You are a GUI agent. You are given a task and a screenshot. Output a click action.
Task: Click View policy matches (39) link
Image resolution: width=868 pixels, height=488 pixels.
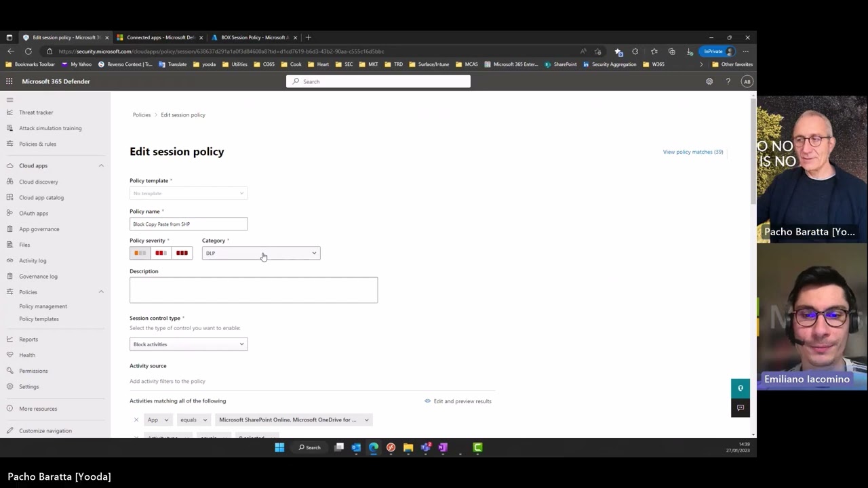click(x=693, y=152)
